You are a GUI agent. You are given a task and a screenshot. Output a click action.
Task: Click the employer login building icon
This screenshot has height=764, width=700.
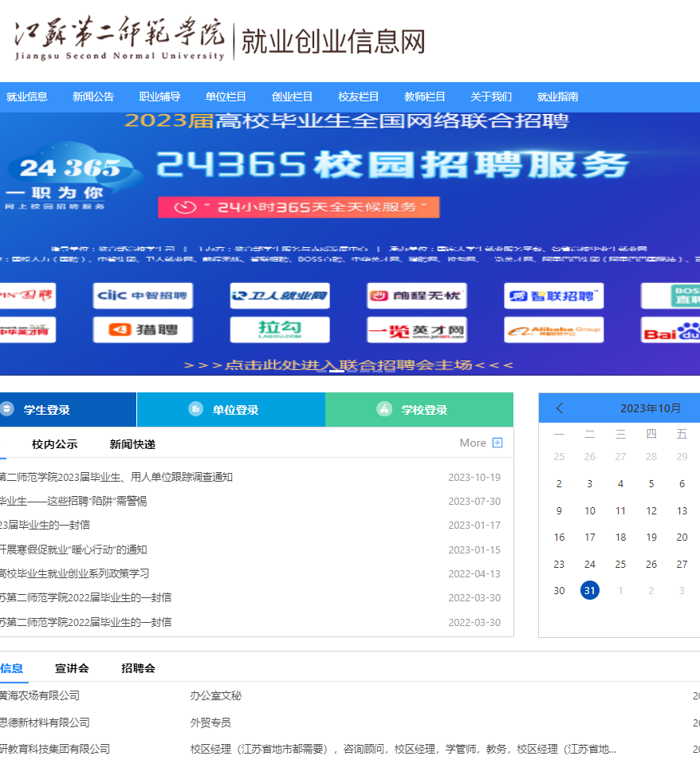195,409
